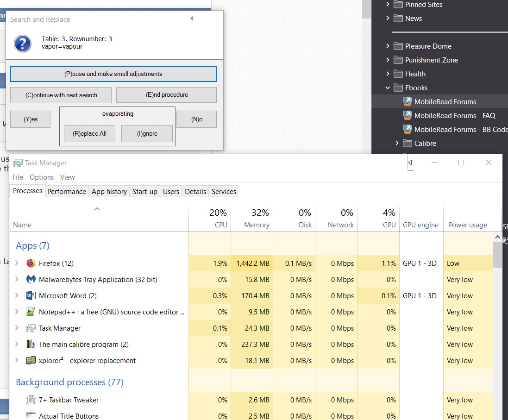Click the Firefox icon in process list
508x420 pixels.
coord(31,263)
